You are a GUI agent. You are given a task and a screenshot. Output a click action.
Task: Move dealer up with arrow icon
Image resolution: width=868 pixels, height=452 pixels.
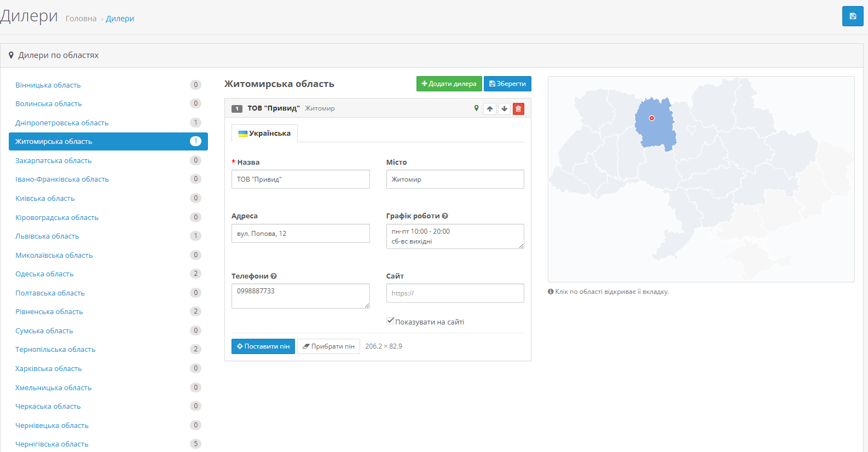[490, 109]
